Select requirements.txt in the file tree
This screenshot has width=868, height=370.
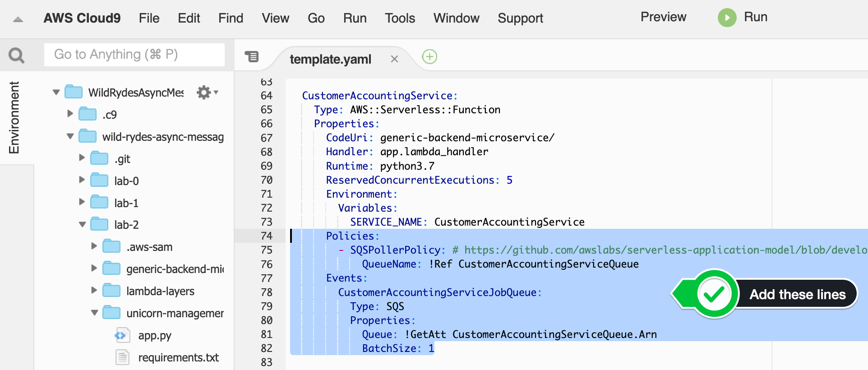click(x=179, y=357)
